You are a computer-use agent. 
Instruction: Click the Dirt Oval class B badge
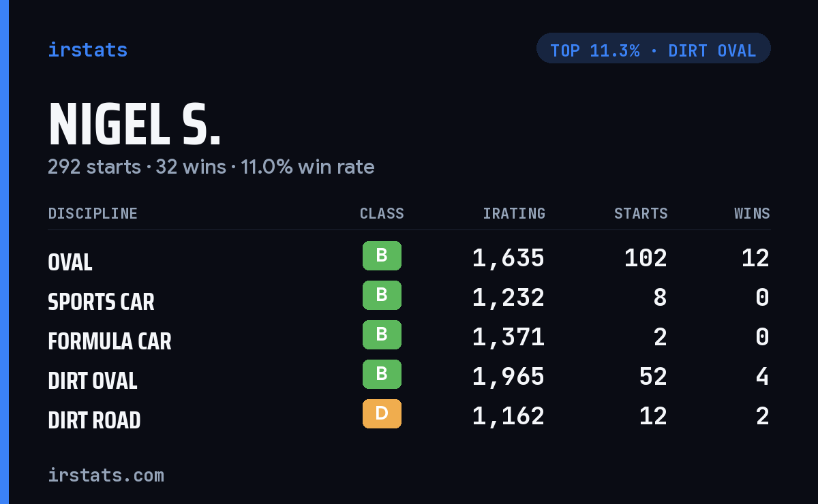pyautogui.click(x=382, y=375)
